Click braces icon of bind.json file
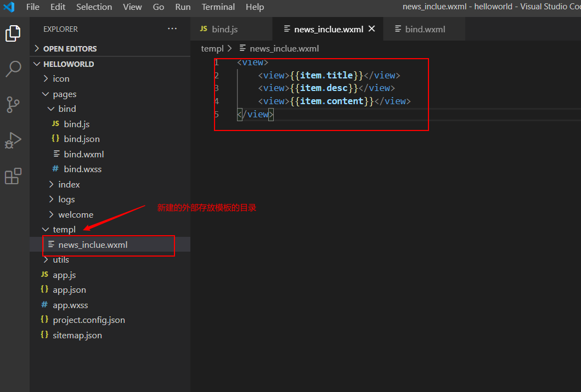The width and height of the screenshot is (581, 392). (x=55, y=139)
